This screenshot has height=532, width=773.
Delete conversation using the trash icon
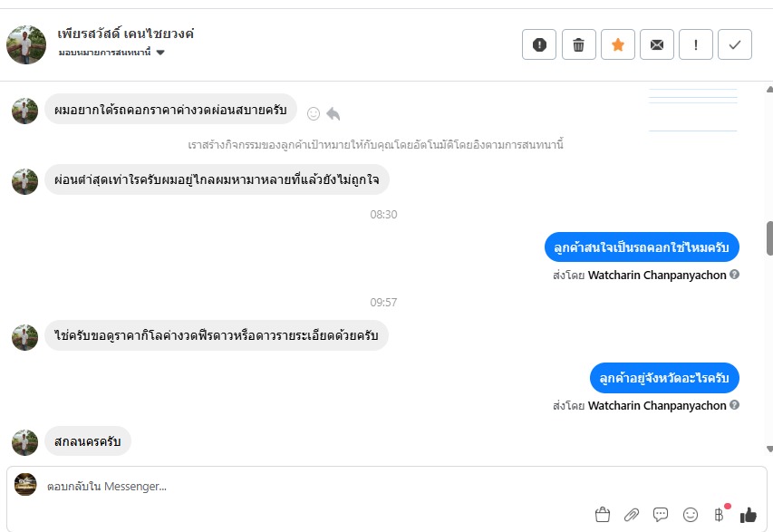[x=578, y=44]
